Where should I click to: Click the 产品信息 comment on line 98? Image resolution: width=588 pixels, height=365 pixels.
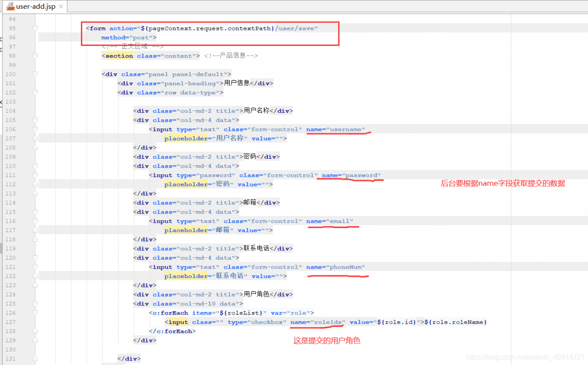pos(231,56)
